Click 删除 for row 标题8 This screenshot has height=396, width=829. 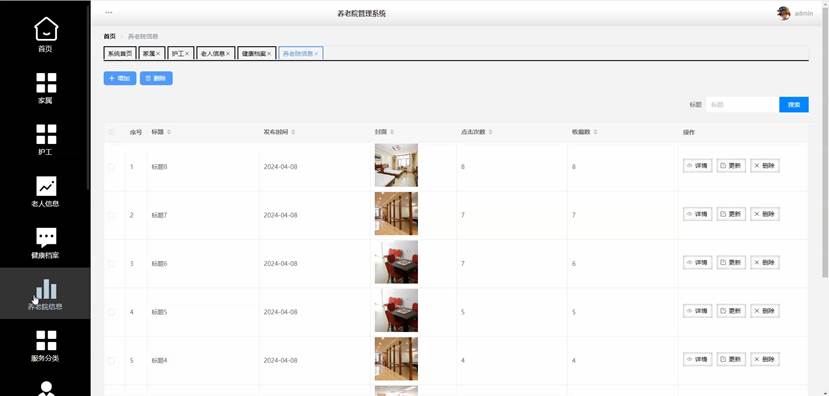coord(764,166)
